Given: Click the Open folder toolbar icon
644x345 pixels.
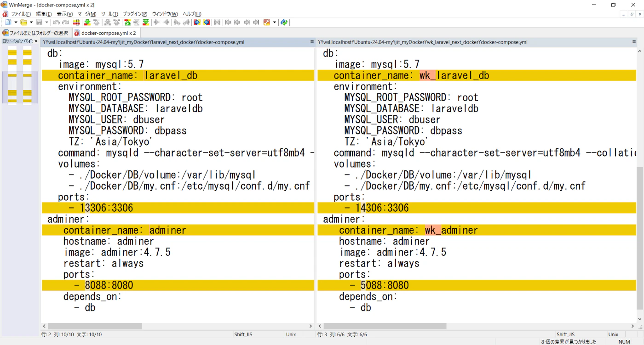Looking at the screenshot, I should pos(24,22).
